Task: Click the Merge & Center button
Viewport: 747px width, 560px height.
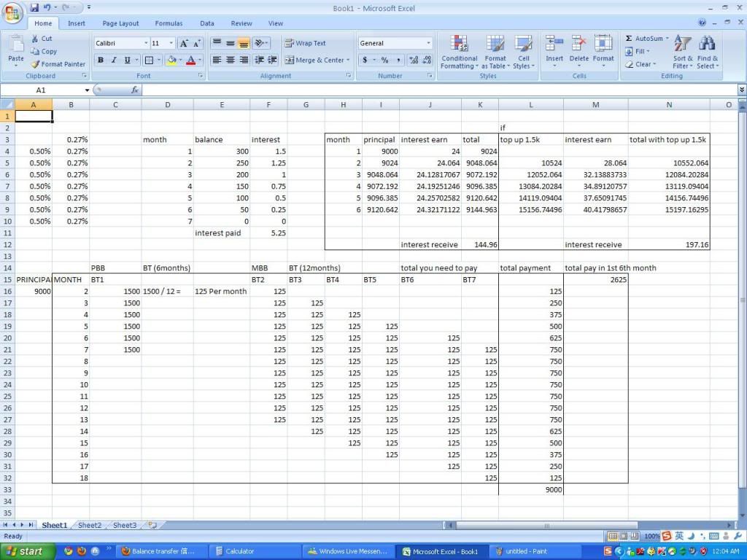Action: pos(315,61)
